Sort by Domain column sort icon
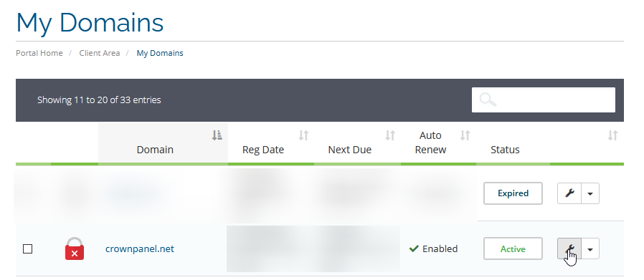The height and width of the screenshot is (280, 644). coord(217,135)
